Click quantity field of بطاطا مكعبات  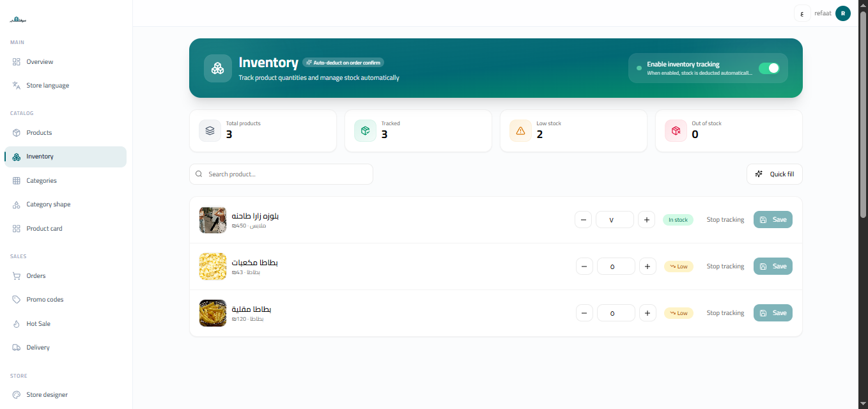pos(616,266)
